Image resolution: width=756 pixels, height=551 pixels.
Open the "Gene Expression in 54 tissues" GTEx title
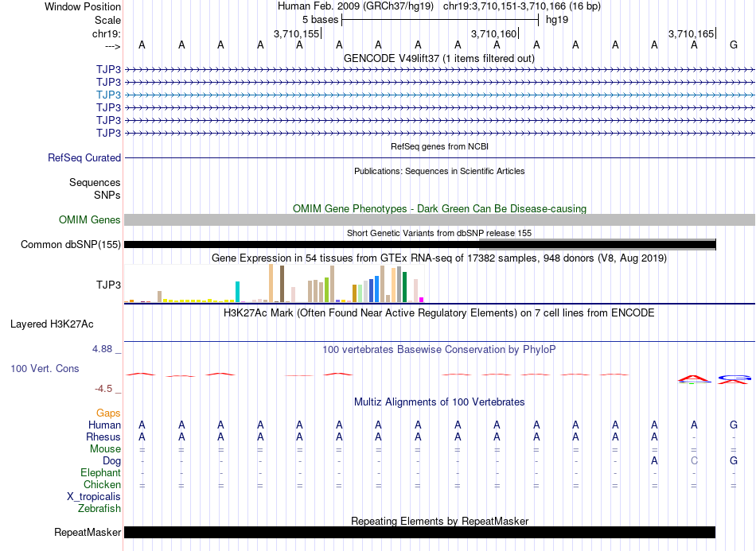coord(439,258)
